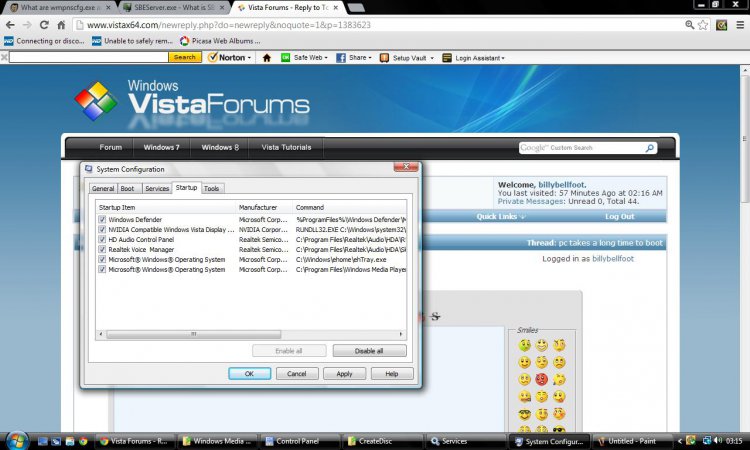
Task: Uncheck the Windows Media Player startup item
Action: pyautogui.click(x=102, y=269)
